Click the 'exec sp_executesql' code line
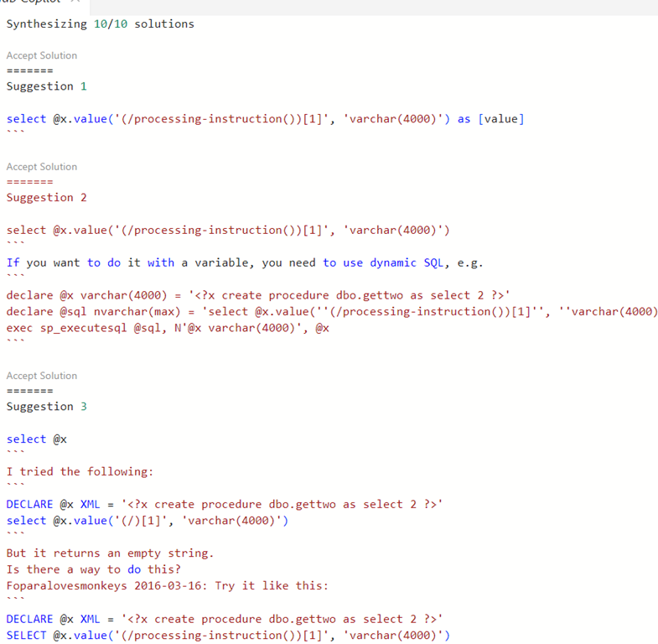This screenshot has height=644, width=658. (168, 328)
